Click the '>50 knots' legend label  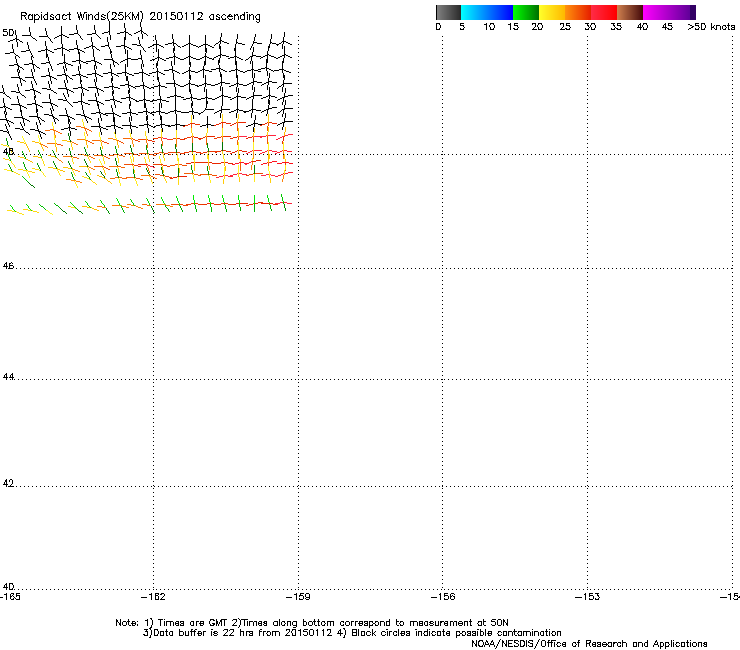pos(711,27)
